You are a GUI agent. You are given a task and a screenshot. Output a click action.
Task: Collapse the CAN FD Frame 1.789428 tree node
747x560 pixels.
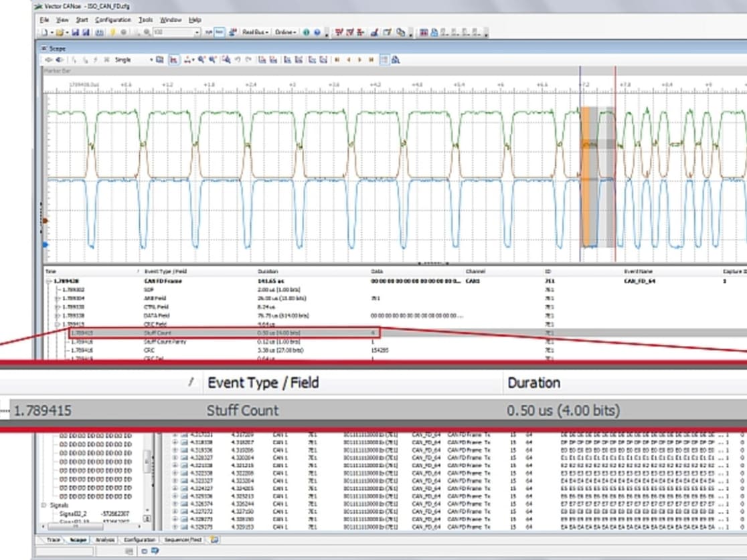tap(48, 282)
